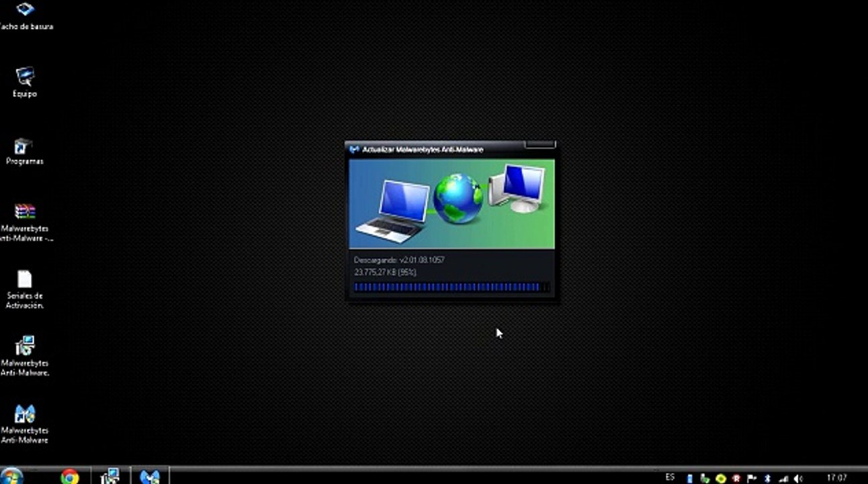Viewport: 868px width, 484px height.
Task: Close the Actualizar Malwarebytes dialog
Action: (540, 144)
